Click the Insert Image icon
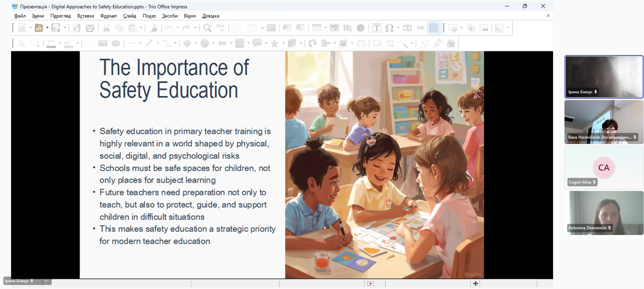Screen dimensions: 644x289 pyautogui.click(x=334, y=28)
